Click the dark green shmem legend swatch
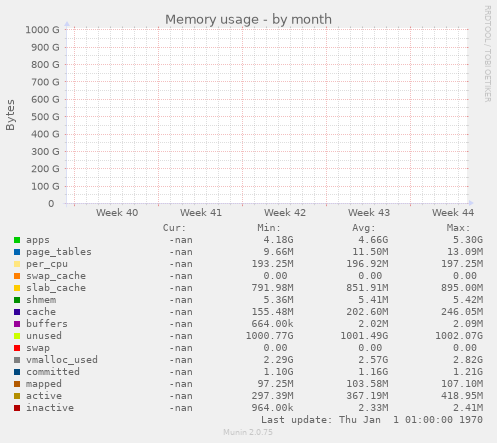Viewport: 497px width, 443px height. pos(17,300)
